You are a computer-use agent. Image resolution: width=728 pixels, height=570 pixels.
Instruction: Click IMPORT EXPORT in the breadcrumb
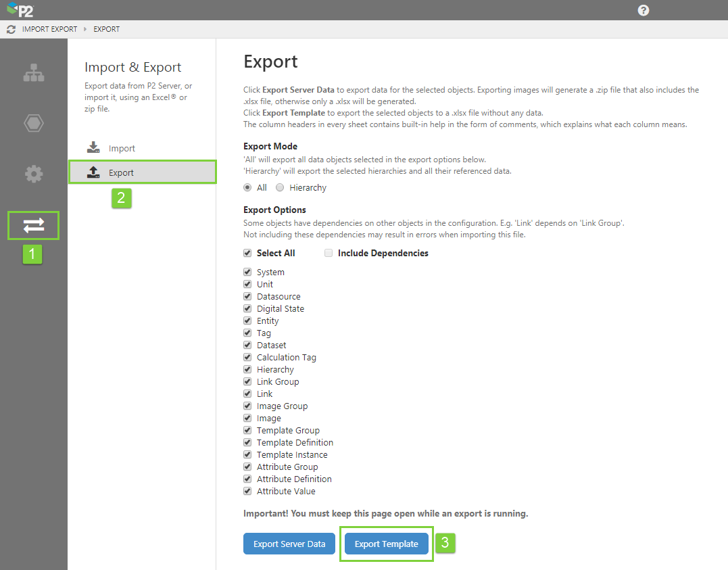(49, 29)
